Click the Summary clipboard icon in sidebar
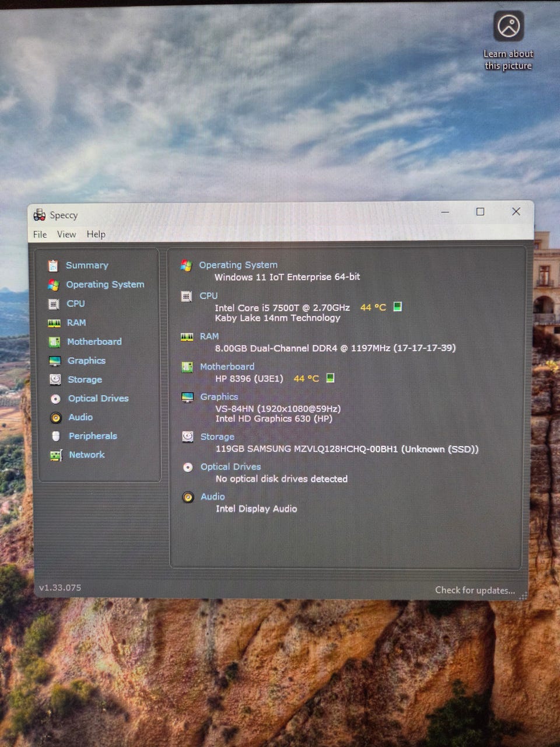The width and height of the screenshot is (560, 747). pos(53,266)
